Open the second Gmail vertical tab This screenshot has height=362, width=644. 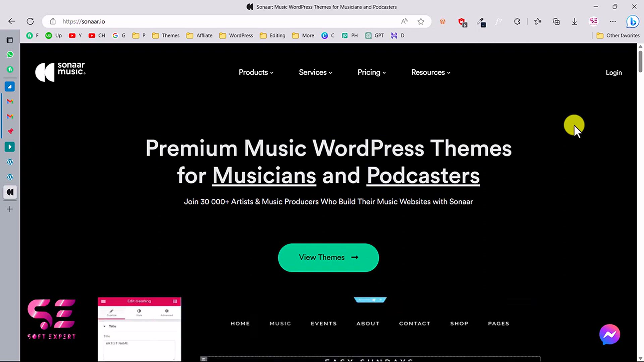coord(10,116)
